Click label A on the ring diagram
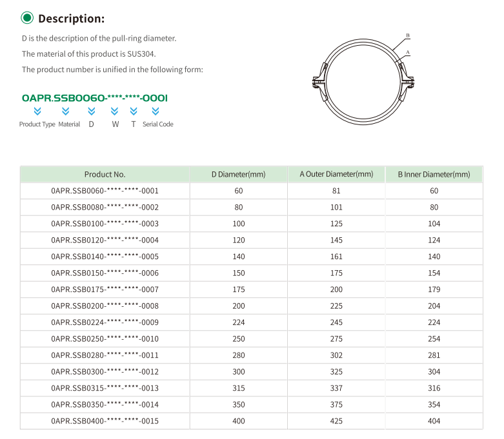 408,50
